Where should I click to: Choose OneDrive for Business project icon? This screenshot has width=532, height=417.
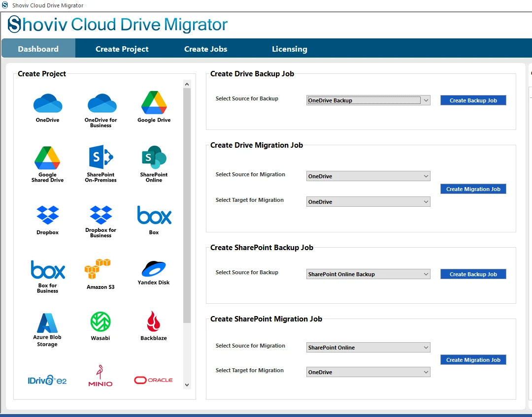102,103
